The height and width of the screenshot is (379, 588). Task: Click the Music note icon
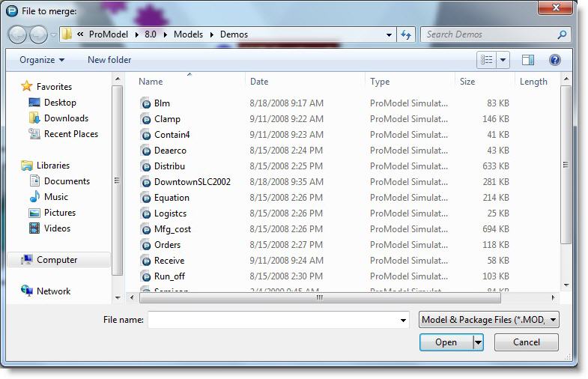pos(34,196)
